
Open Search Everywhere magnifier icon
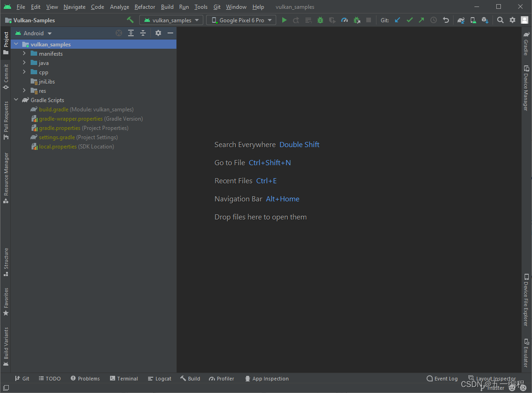tap(500, 20)
